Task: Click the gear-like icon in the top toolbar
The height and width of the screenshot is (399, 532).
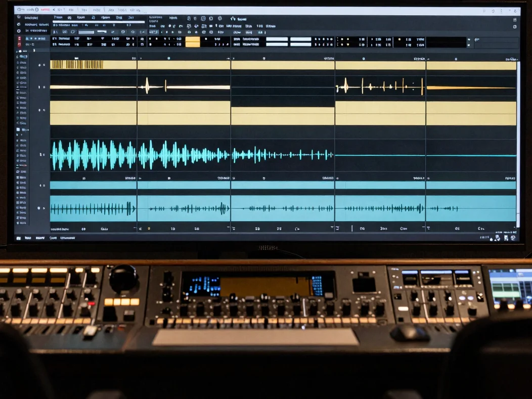Action: (x=219, y=19)
